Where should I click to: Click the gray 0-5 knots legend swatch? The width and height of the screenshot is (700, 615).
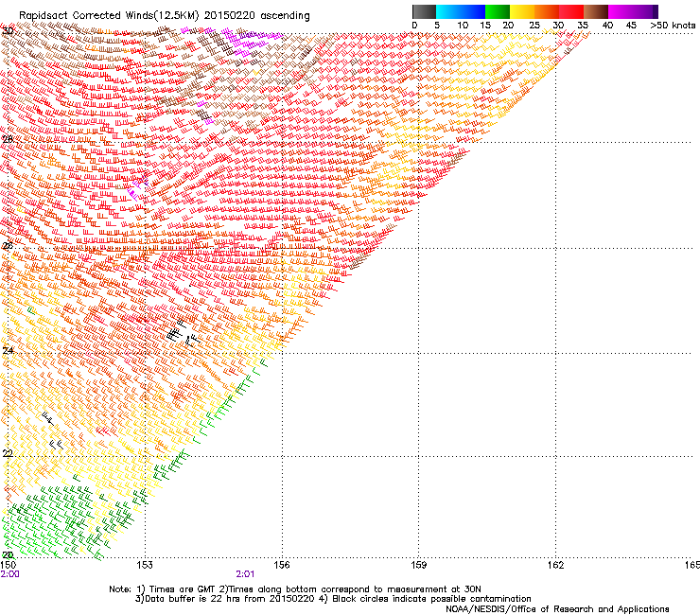click(x=424, y=12)
